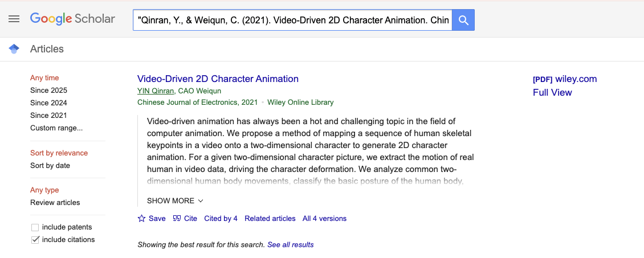This screenshot has width=644, height=258.
Task: Select Sort by date option
Action: point(50,166)
